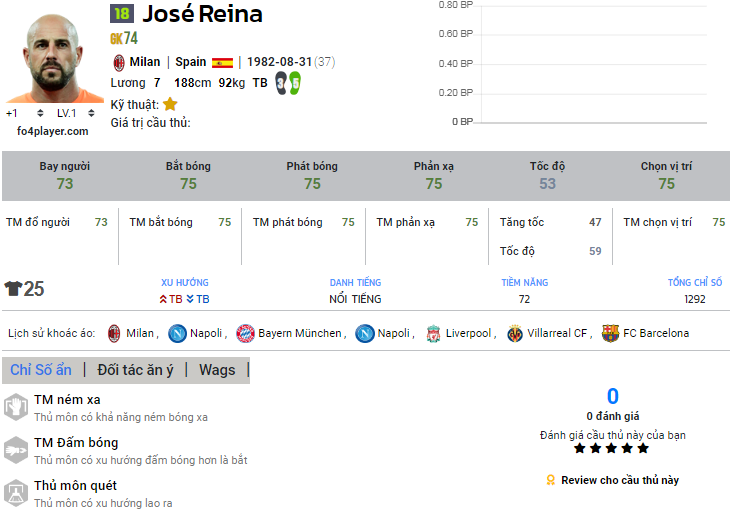This screenshot has width=732, height=517.
Task: Switch to the Chỉ Số ẩn tab
Action: 41,370
